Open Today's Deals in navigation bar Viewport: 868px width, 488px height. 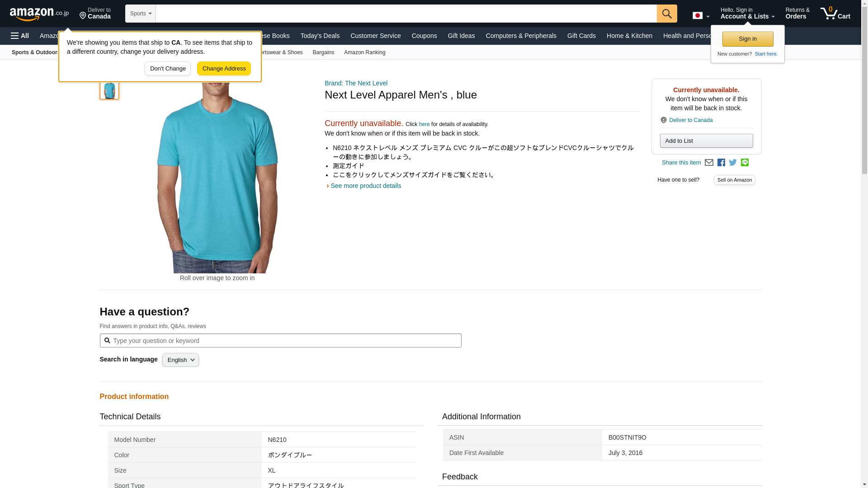(320, 36)
